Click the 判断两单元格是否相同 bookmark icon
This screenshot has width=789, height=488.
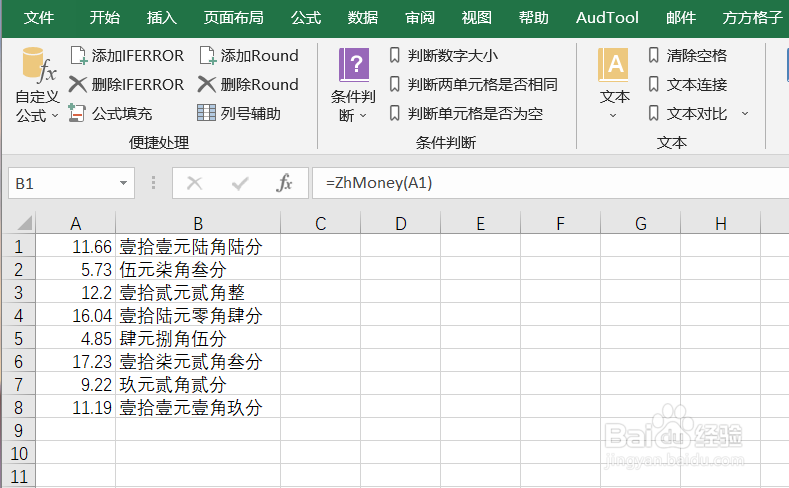(x=395, y=84)
